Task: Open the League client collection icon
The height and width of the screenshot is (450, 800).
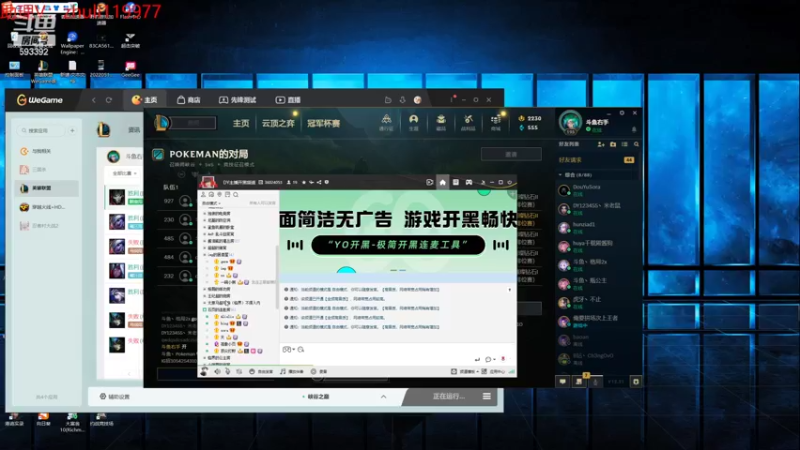Action: pyautogui.click(x=441, y=122)
